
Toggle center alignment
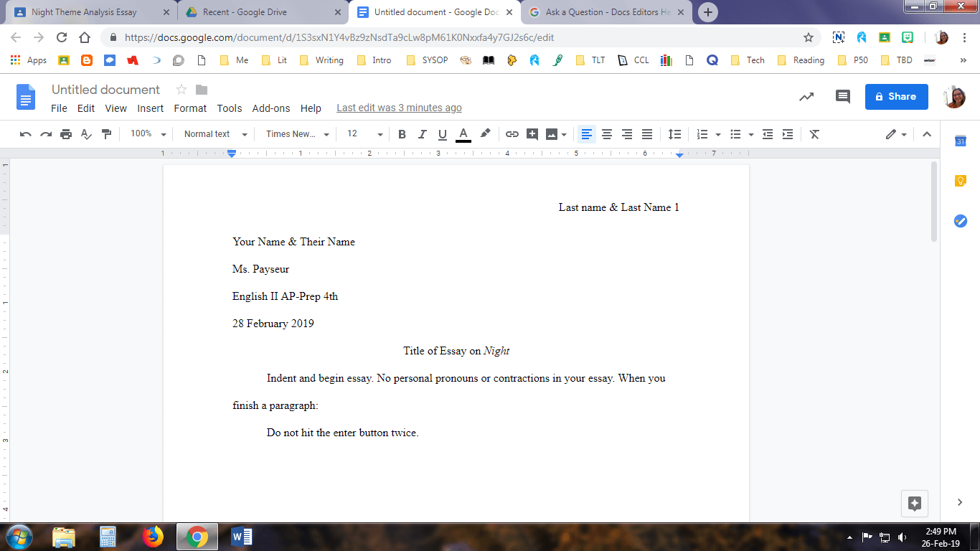click(x=606, y=133)
